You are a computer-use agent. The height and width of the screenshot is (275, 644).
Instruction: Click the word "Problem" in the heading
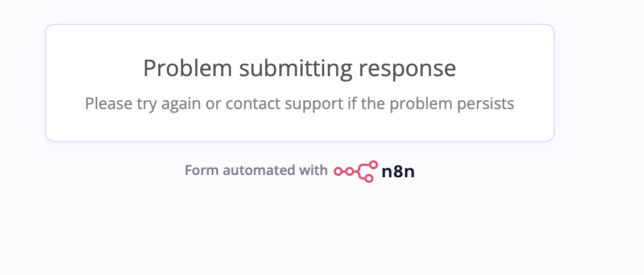tap(188, 68)
